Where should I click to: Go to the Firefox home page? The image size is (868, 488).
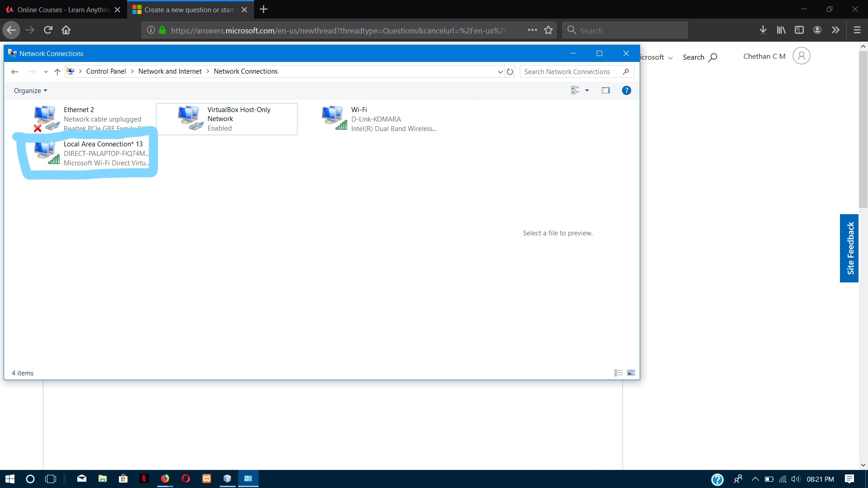[x=66, y=30]
